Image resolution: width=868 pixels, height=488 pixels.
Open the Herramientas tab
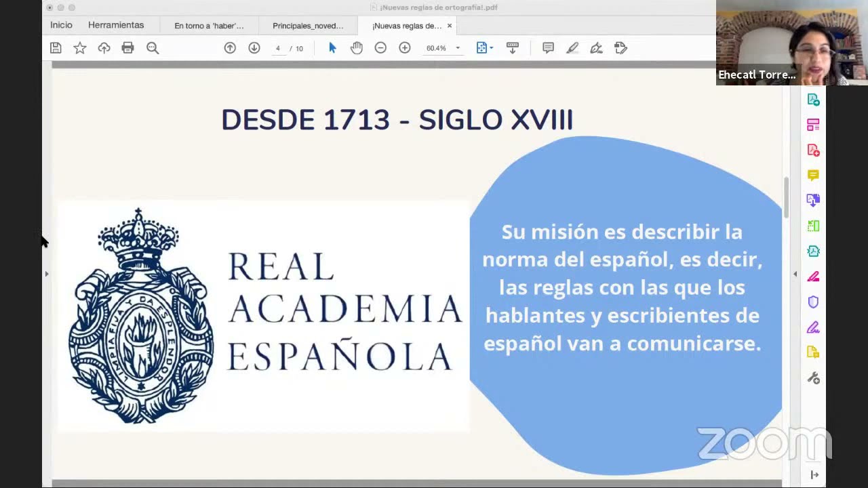click(116, 25)
